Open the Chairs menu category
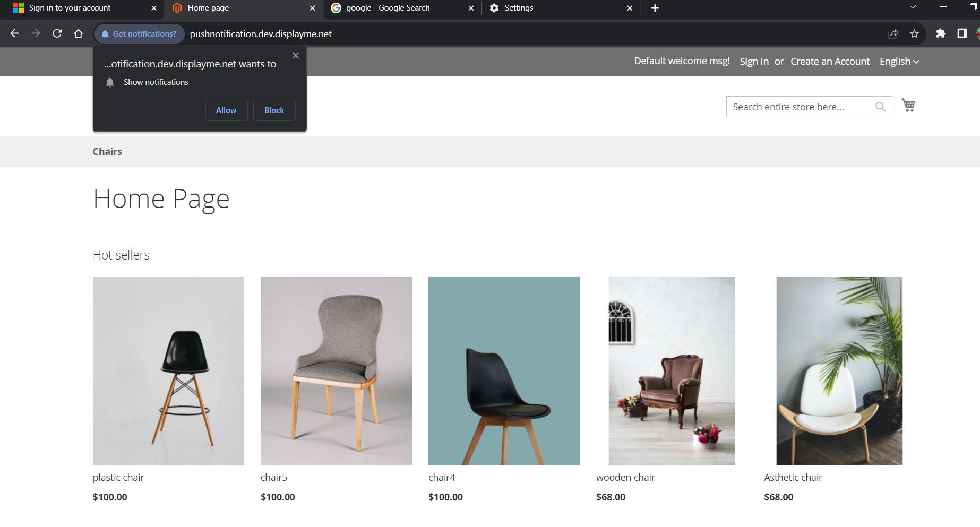Screen dimensions: 980x527 107,152
